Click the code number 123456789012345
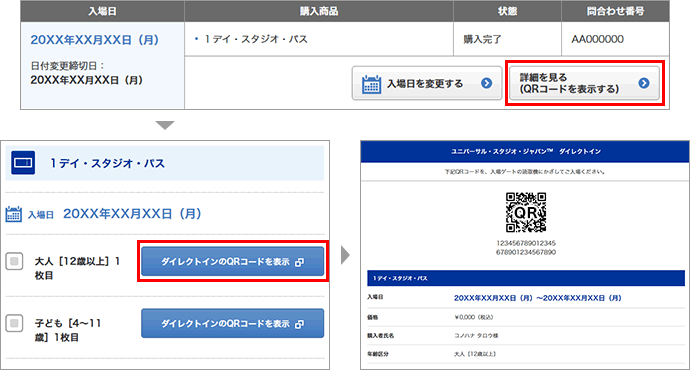This screenshot has height=370, width=690. [x=526, y=243]
